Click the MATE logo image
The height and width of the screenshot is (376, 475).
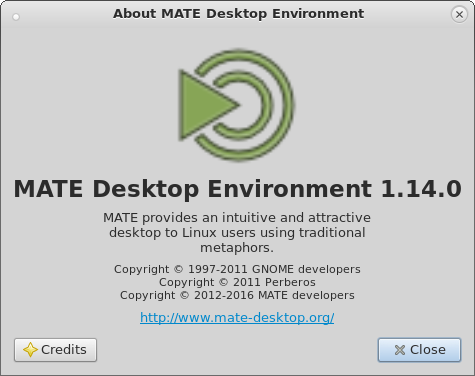236,105
